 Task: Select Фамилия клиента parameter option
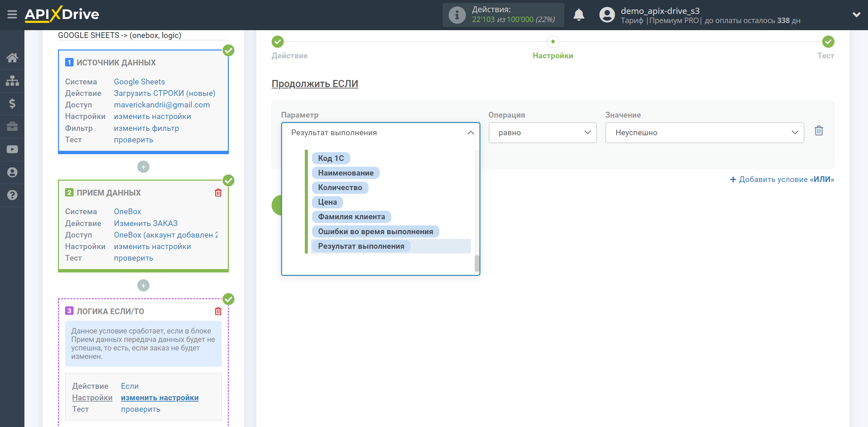(352, 217)
